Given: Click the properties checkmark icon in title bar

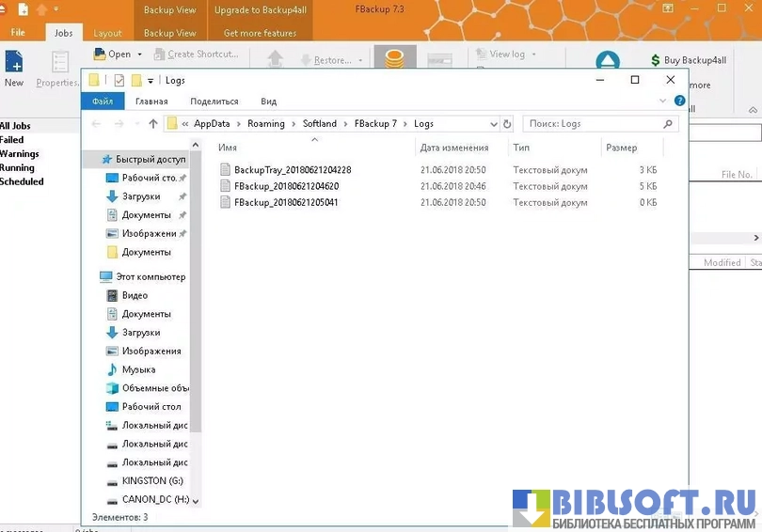Looking at the screenshot, I should tap(119, 80).
